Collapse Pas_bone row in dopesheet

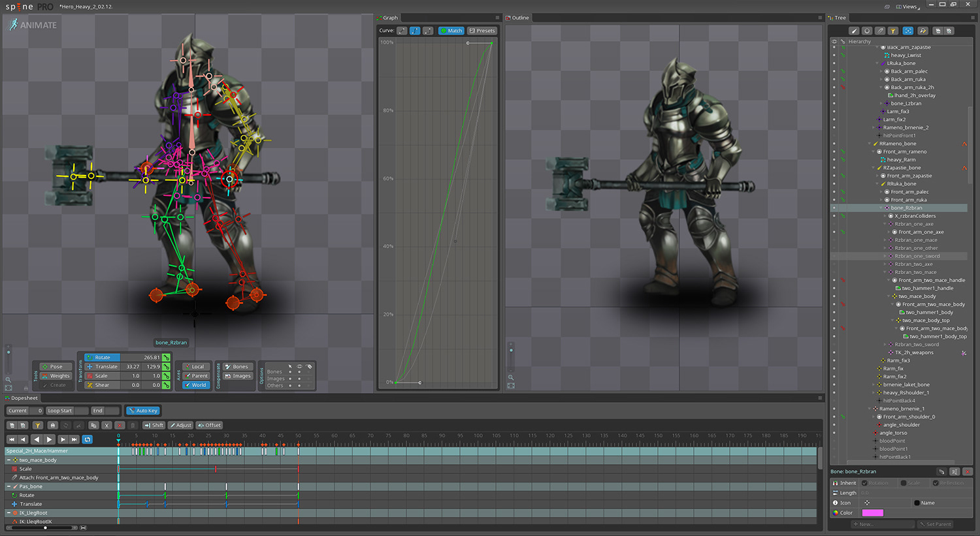[8, 486]
